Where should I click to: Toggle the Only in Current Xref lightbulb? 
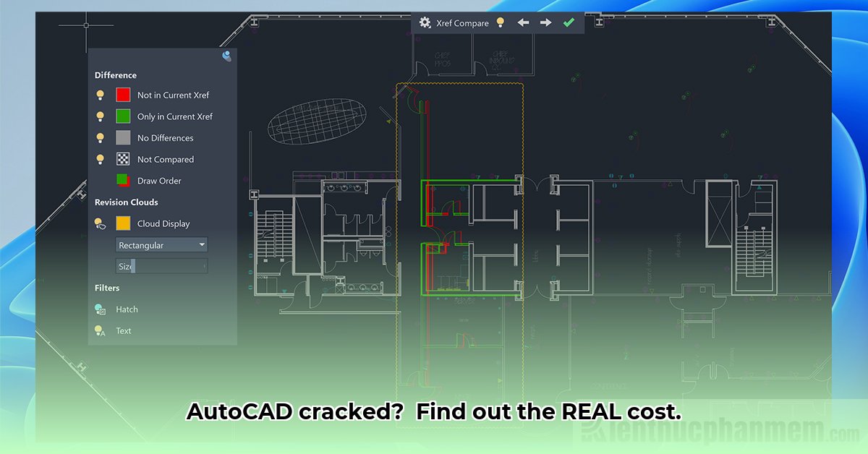[x=101, y=116]
